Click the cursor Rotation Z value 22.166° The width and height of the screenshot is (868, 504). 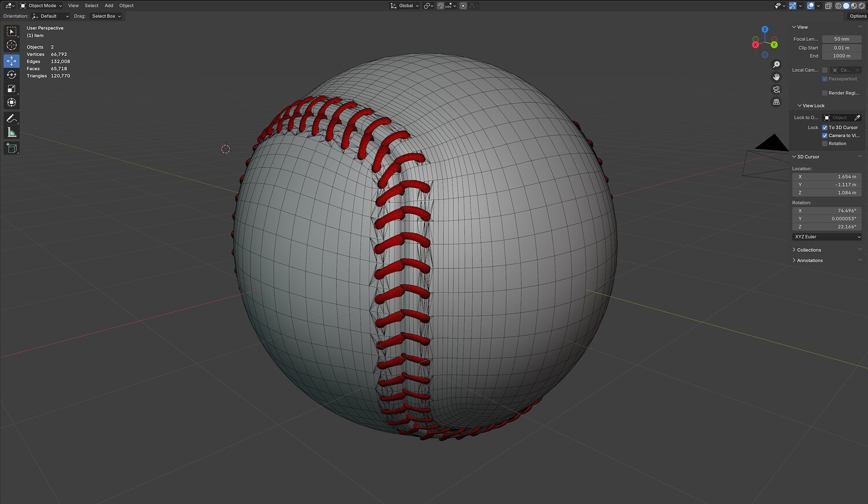point(827,227)
